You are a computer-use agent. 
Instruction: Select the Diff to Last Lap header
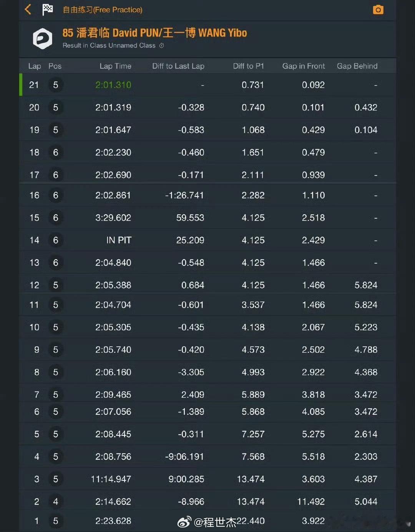tap(178, 66)
